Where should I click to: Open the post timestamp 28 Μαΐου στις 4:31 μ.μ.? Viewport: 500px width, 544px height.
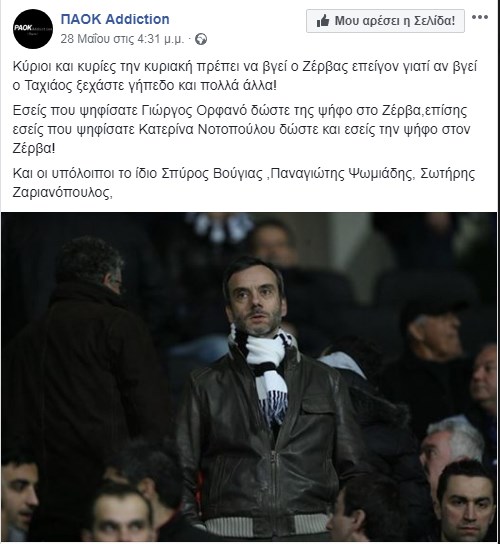[122, 39]
